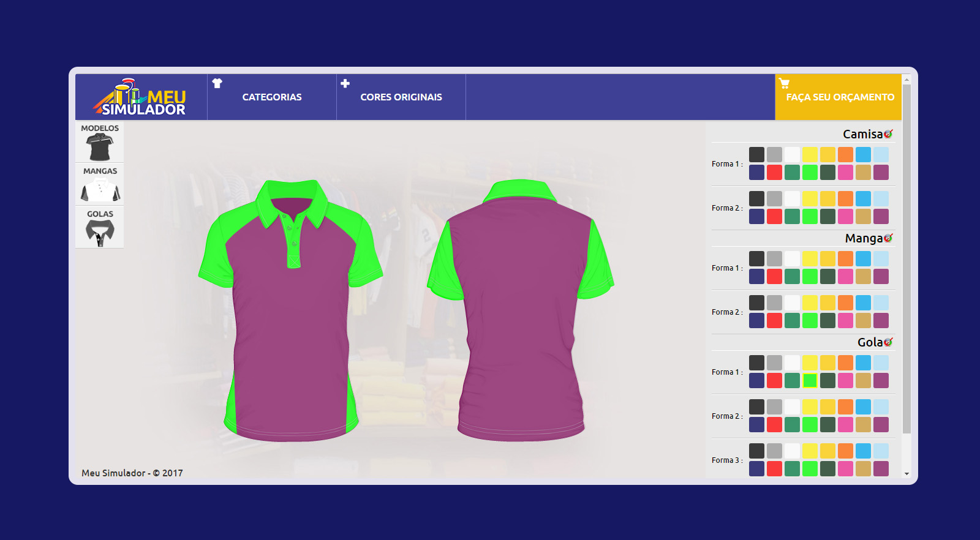Pick navy blue for Manga Forma 2
Screen dimensions: 980x540
pos(756,321)
